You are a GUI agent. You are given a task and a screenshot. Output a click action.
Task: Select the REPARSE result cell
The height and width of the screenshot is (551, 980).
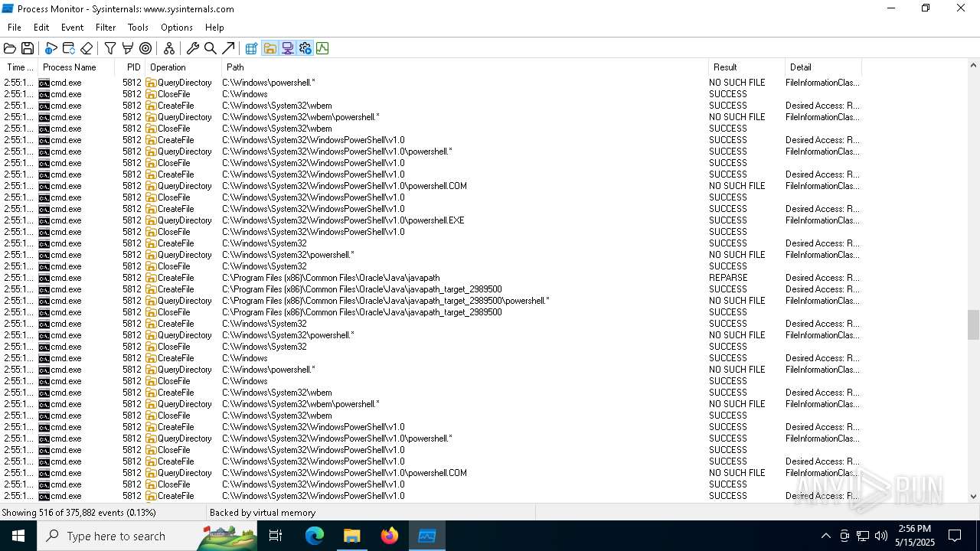pyautogui.click(x=728, y=278)
